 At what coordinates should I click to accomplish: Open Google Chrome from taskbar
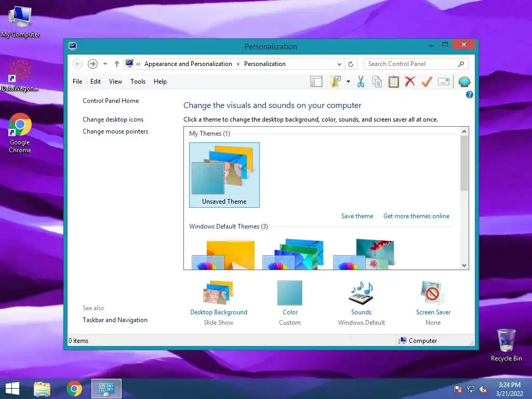point(74,389)
